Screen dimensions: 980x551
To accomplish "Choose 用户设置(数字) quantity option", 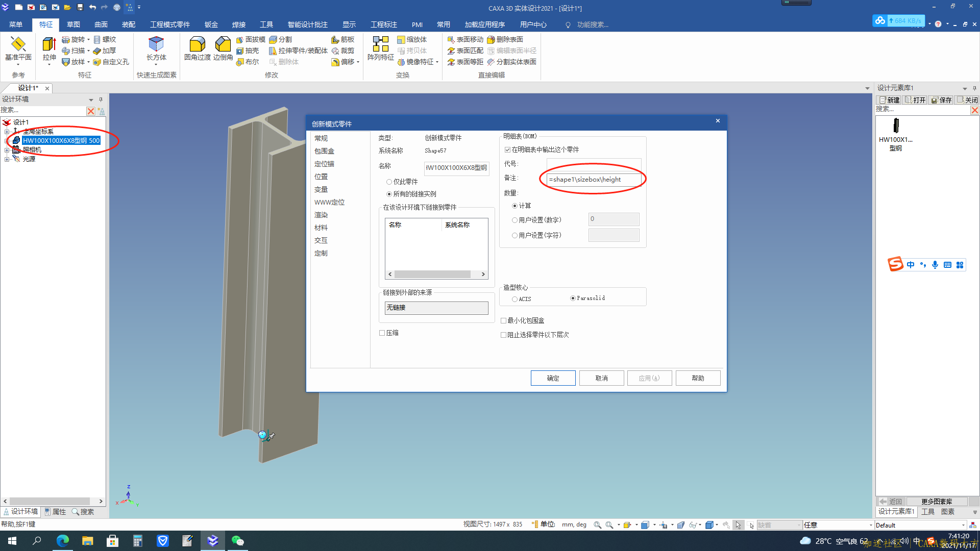I will [514, 220].
